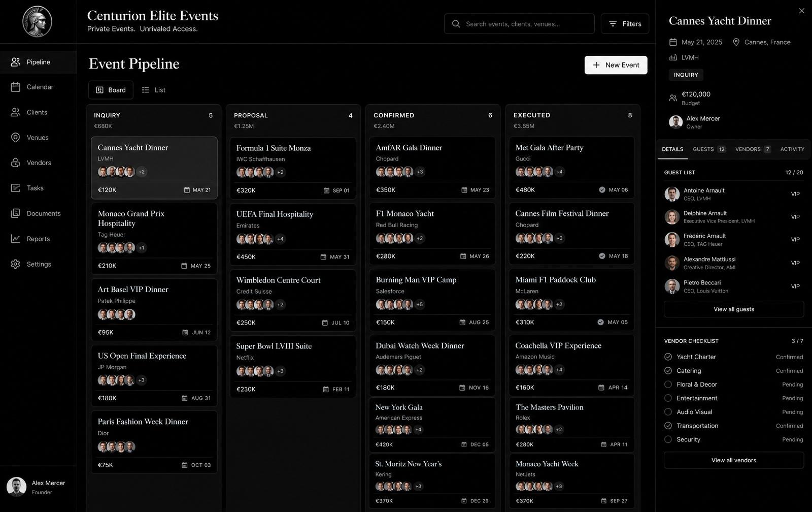Open the Reports chart icon
Viewport: 812px width, 512px height.
(16, 239)
